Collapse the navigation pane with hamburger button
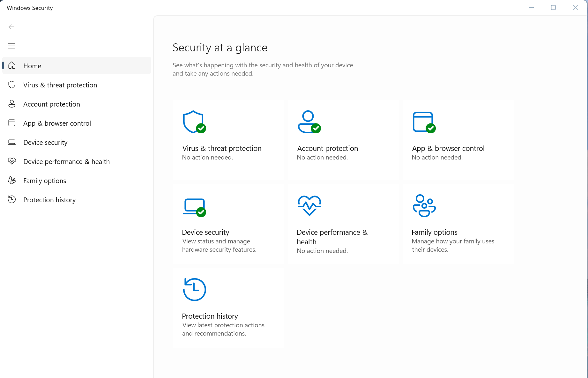 pos(11,46)
